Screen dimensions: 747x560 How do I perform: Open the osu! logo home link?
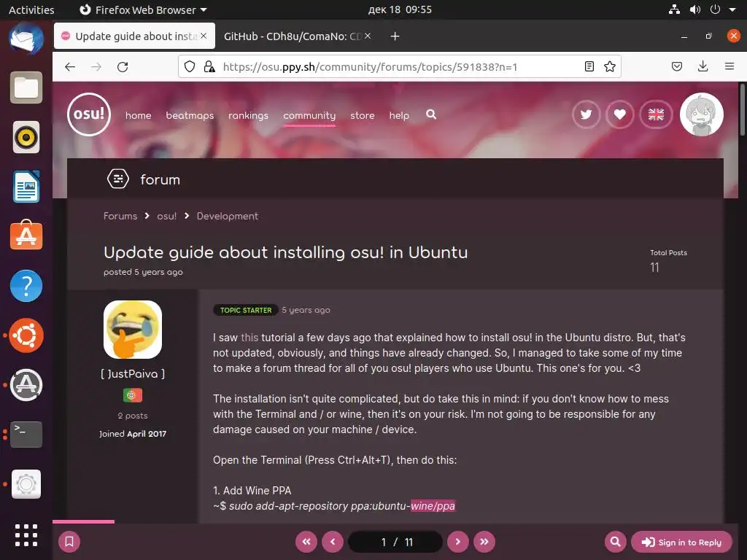click(89, 114)
